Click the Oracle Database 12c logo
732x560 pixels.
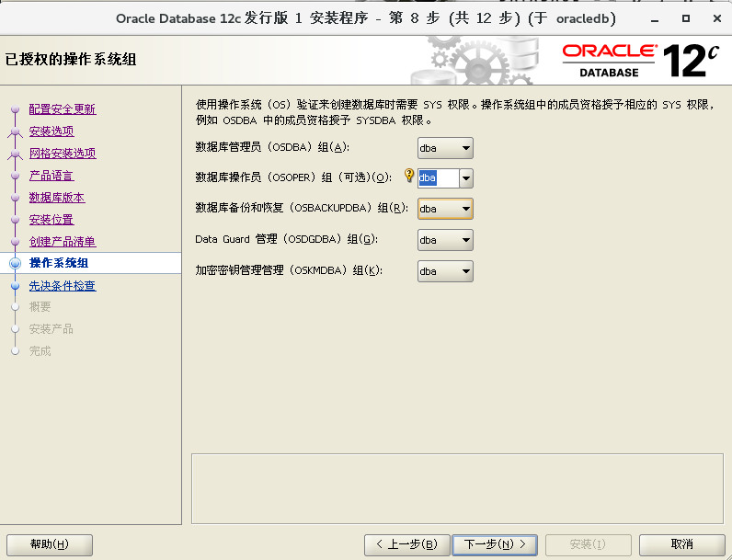pos(640,61)
